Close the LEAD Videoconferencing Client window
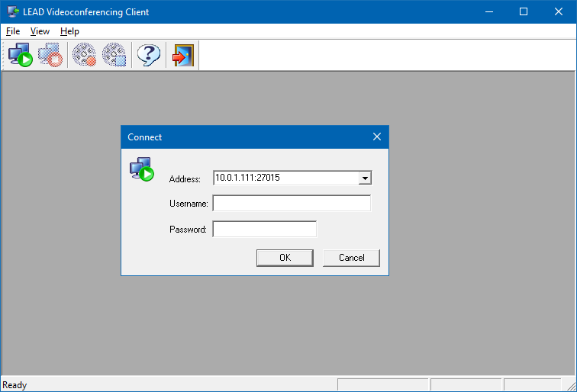This screenshot has height=392, width=577. (x=558, y=11)
